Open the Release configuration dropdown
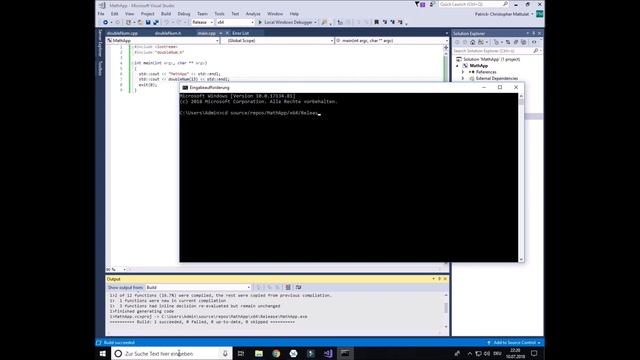The height and width of the screenshot is (360, 640). click(202, 22)
